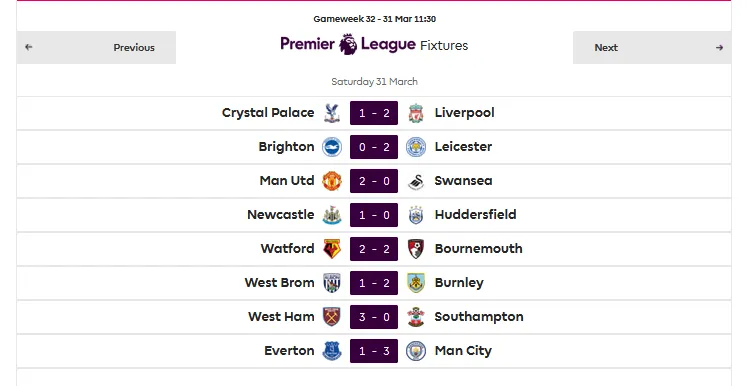Image resolution: width=747 pixels, height=386 pixels.
Task: Go to Previous gameweek fixtures
Action: [96, 47]
